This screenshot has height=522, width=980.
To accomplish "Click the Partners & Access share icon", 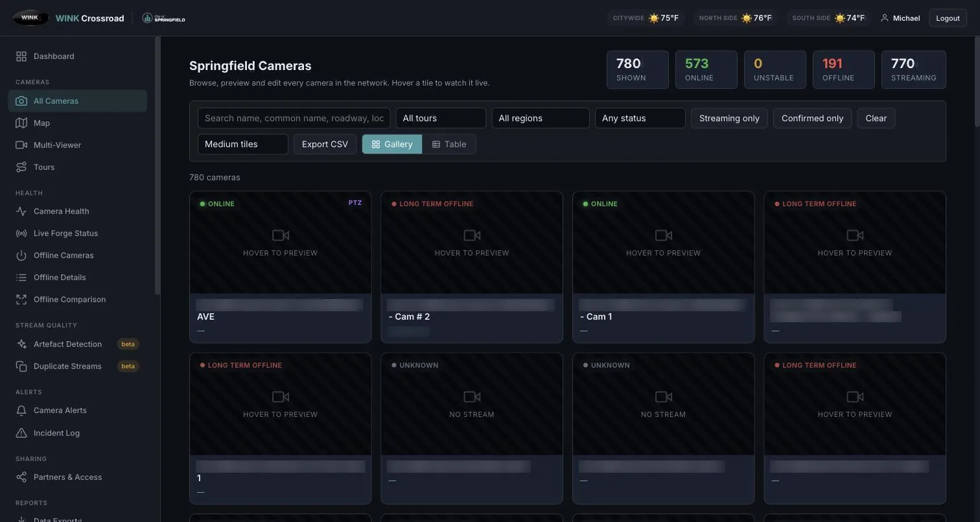I will [x=21, y=477].
